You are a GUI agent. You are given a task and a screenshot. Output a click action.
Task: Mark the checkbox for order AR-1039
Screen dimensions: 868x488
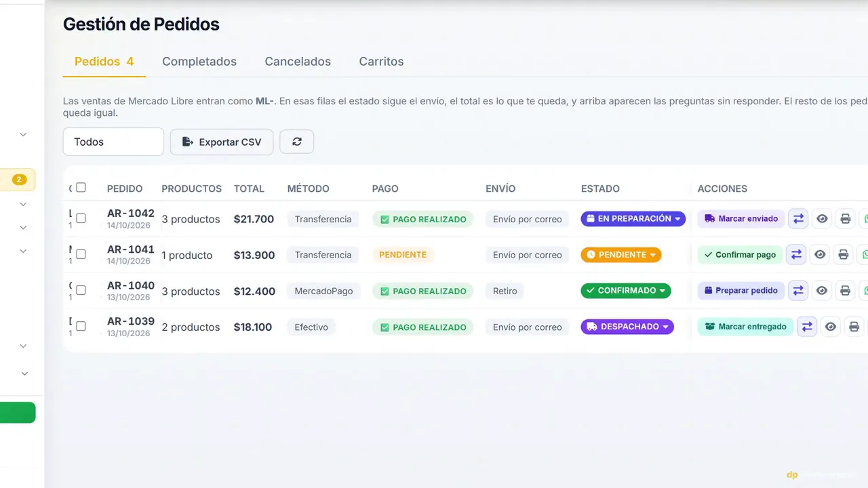(81, 326)
